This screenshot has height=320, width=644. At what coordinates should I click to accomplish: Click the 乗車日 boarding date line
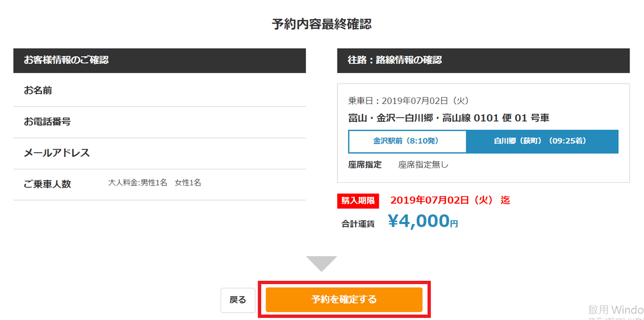409,101
